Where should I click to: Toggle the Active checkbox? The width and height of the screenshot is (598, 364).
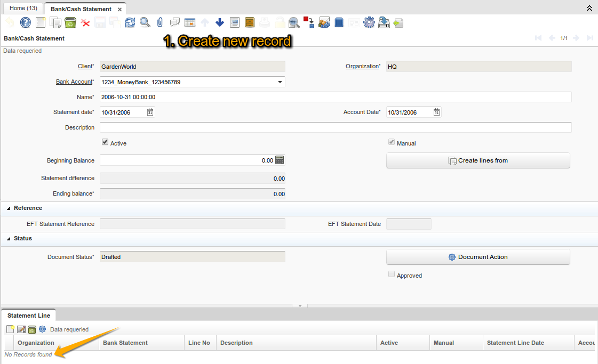(x=105, y=142)
